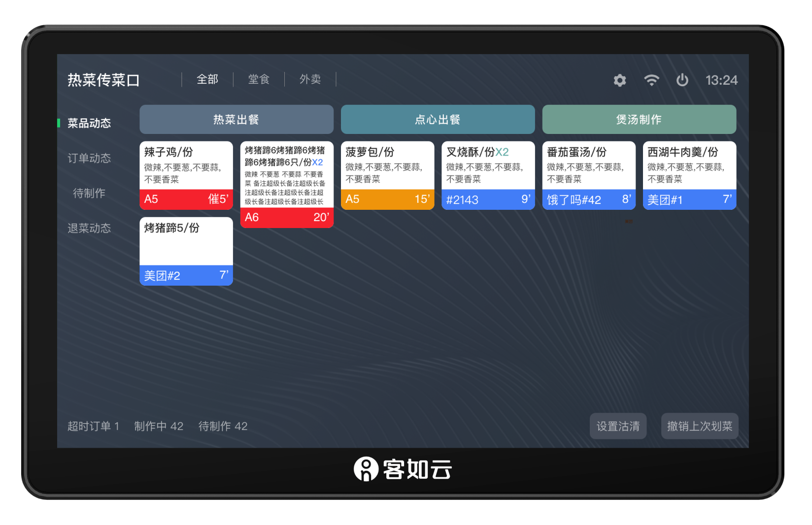The width and height of the screenshot is (812, 525).
Task: Go to 待制作 in the sidebar
Action: tap(89, 193)
